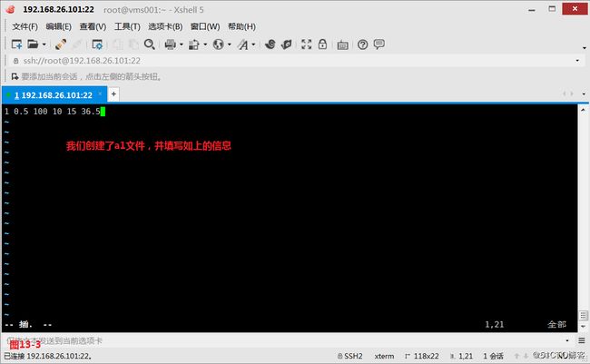The image size is (590, 364).
Task: Expand the Open folder dropdown arrow
Action: [x=44, y=44]
